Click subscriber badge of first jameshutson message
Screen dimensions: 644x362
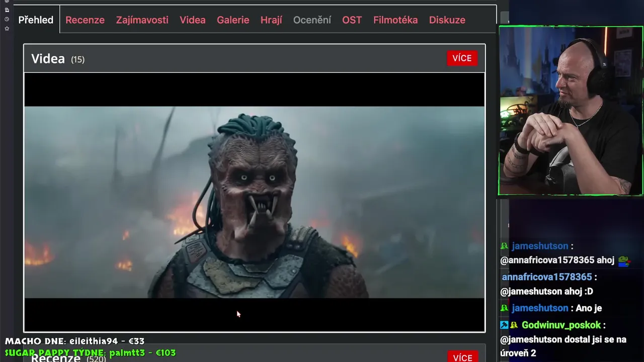point(504,246)
